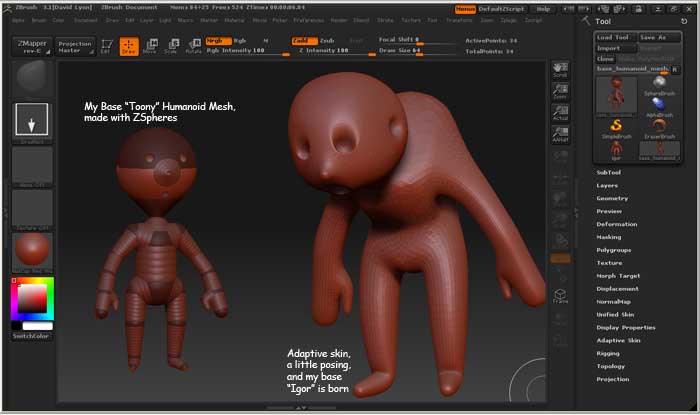The width and height of the screenshot is (700, 415).
Task: Switch to the Move mode icon
Action: click(x=150, y=46)
